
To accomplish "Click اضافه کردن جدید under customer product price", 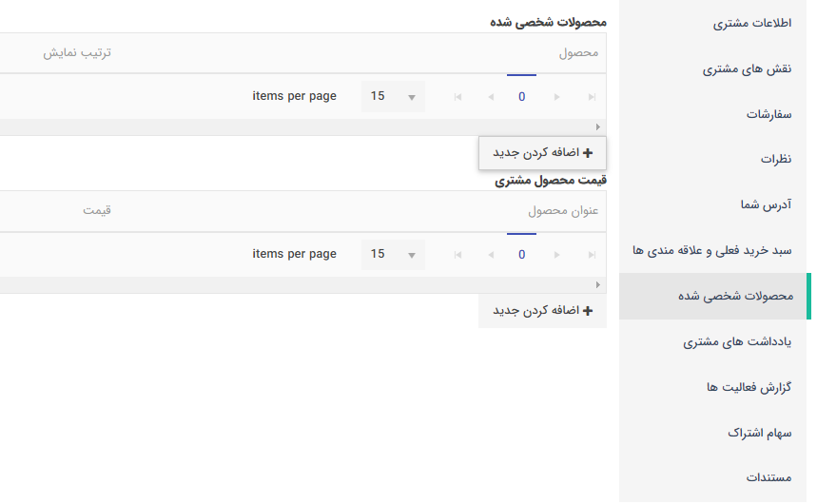I will pos(542,311).
